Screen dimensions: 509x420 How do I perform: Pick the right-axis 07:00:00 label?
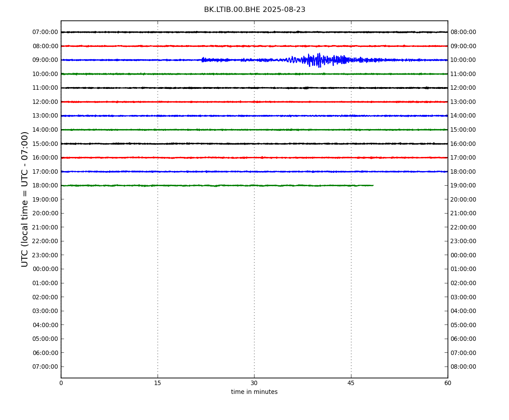point(463,353)
